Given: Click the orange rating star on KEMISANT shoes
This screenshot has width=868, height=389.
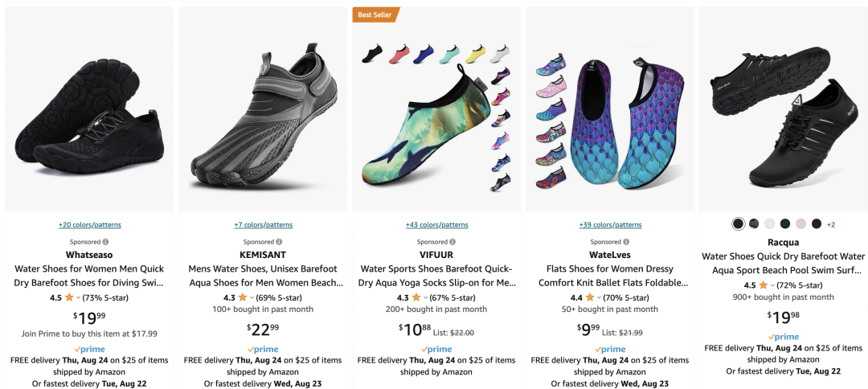Looking at the screenshot, I should point(243,297).
